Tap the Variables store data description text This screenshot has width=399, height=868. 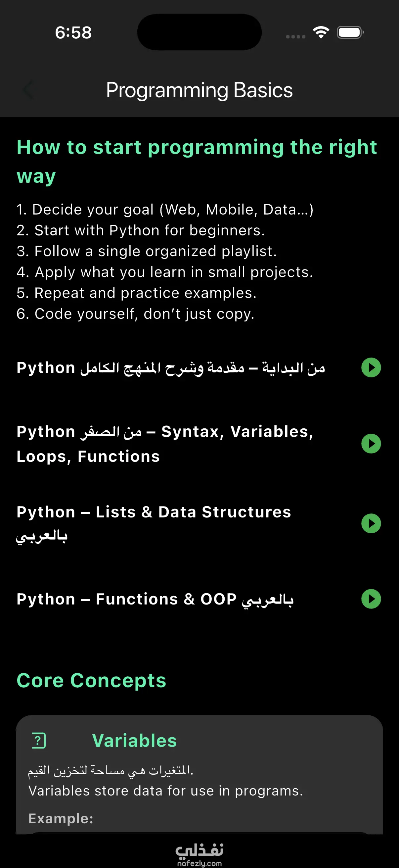tap(166, 791)
